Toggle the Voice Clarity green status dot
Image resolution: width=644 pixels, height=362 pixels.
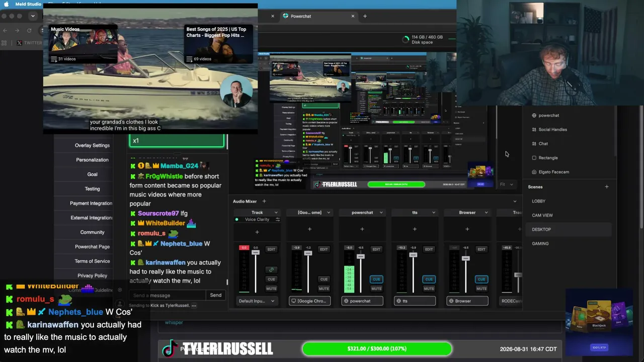click(x=236, y=220)
